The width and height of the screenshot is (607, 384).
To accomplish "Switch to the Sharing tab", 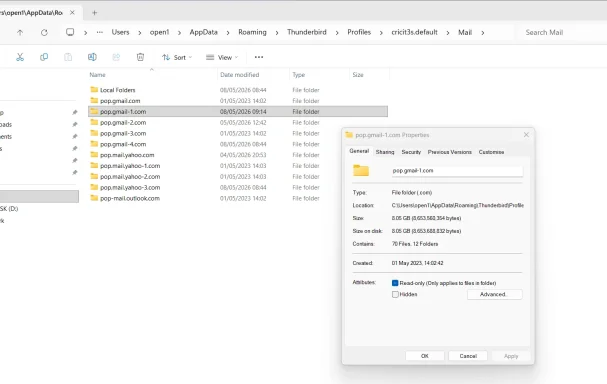I will (385, 152).
